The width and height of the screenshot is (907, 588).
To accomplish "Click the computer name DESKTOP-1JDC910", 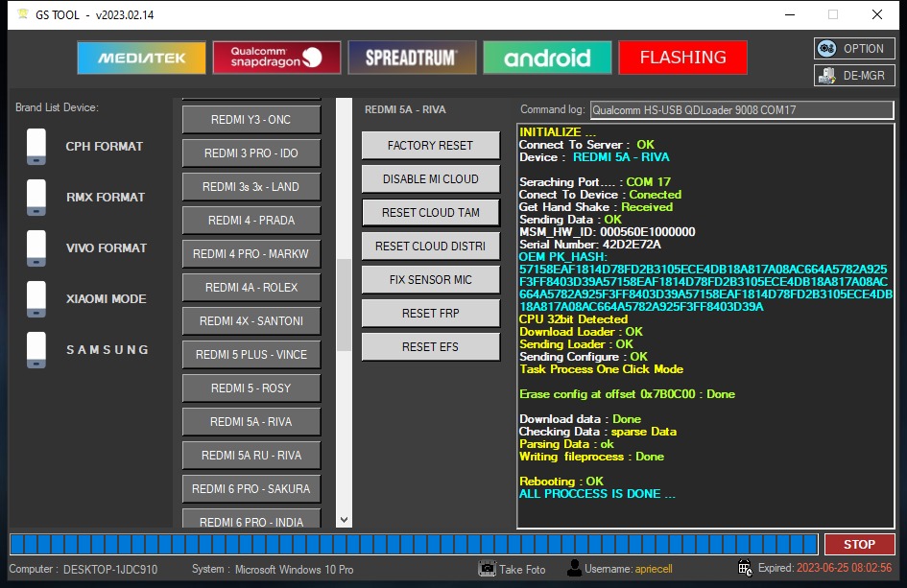I will 110,570.
